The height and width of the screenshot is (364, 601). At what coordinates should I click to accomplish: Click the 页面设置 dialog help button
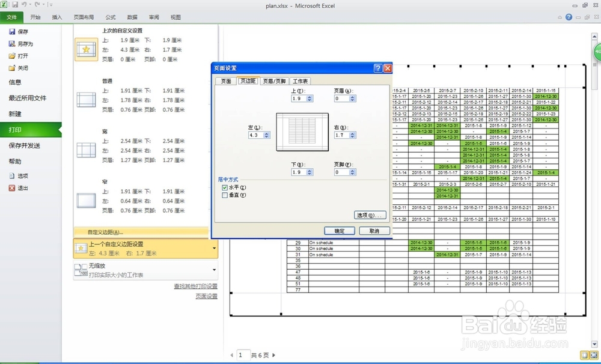click(378, 68)
